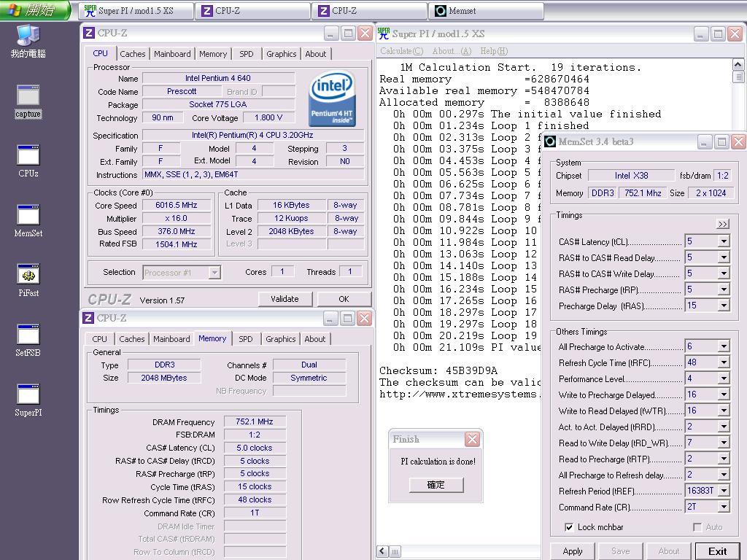Viewport: 747px width, 560px height.
Task: Click the DRAM Frequency 752.1 MHz value
Action: 255,422
